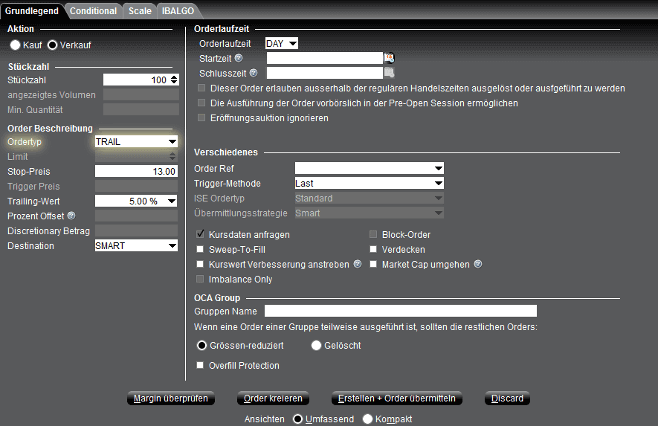Tick the Overfill Protection checkbox

coord(200,365)
